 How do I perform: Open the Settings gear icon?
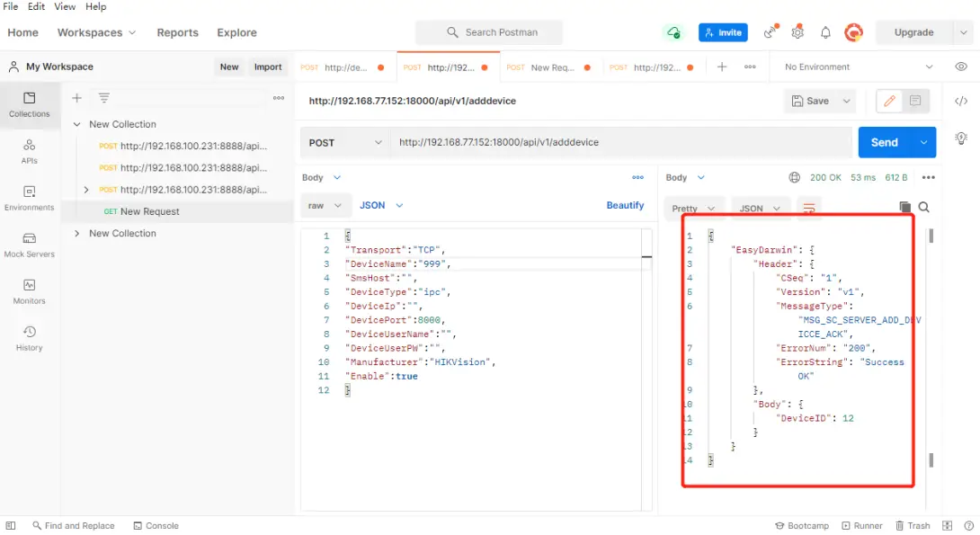pos(797,32)
